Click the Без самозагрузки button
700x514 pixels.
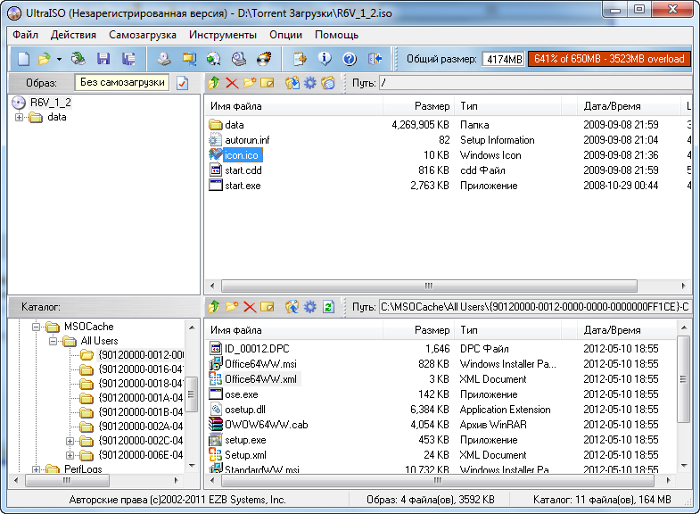[x=122, y=82]
